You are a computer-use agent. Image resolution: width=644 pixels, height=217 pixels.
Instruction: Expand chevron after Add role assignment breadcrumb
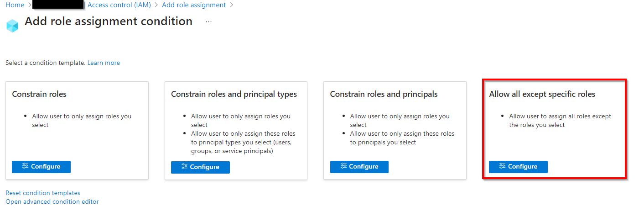(x=232, y=5)
